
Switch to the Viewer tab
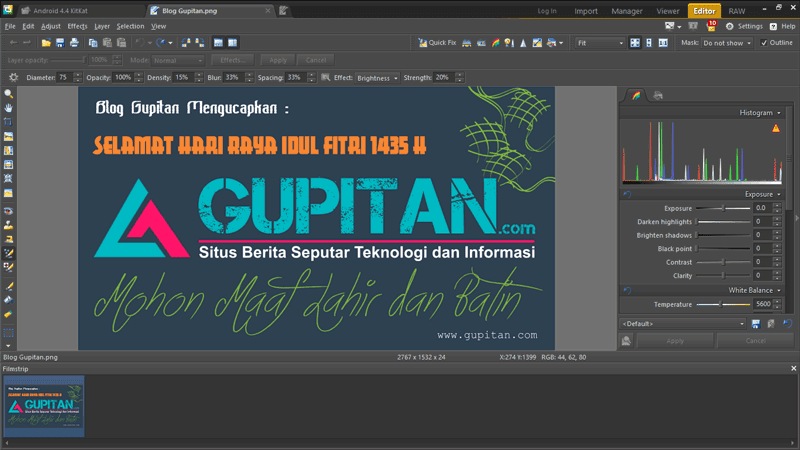click(x=668, y=11)
